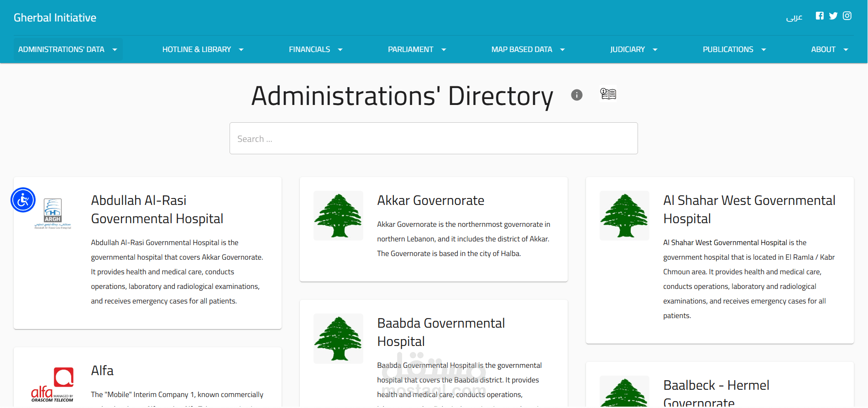Open the Baabda Governmental Hospital title

tap(441, 332)
